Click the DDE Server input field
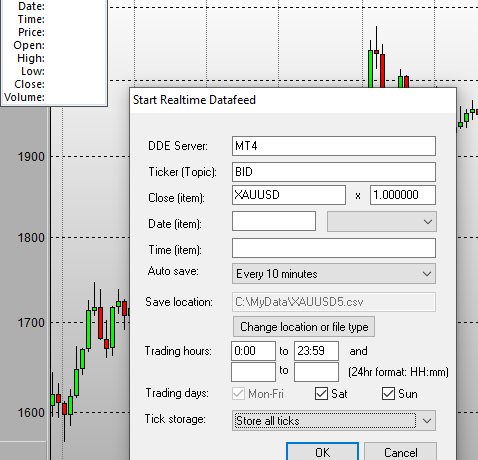This screenshot has height=460, width=478. point(334,146)
